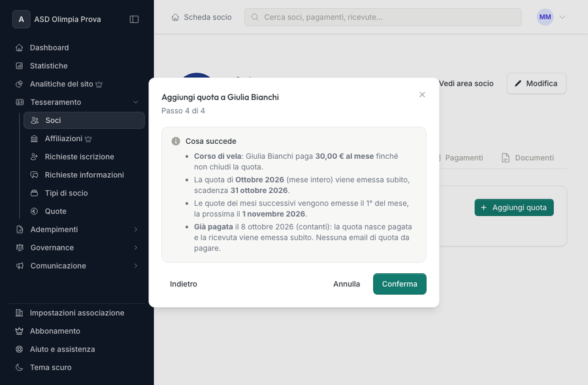This screenshot has height=385, width=588.
Task: Open Statistiche chart icon
Action: pyautogui.click(x=20, y=65)
